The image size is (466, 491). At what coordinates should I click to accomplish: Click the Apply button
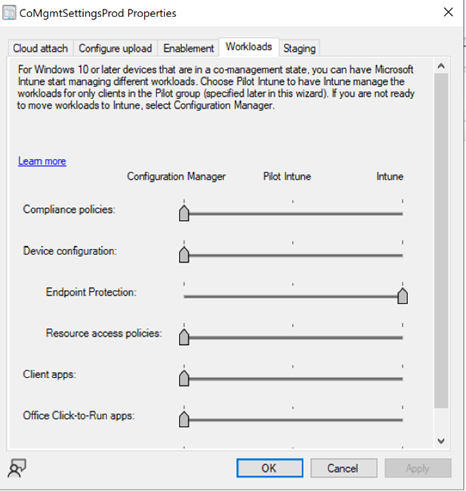[x=418, y=468]
